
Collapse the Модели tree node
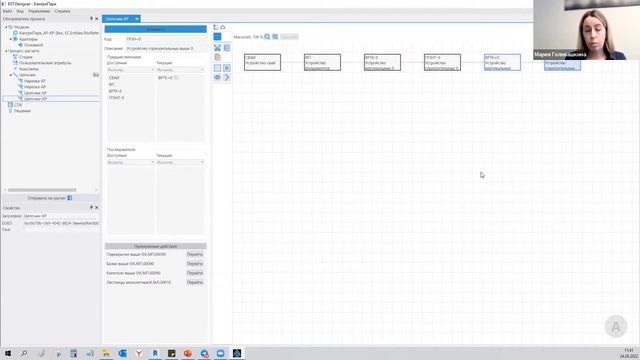[6, 27]
